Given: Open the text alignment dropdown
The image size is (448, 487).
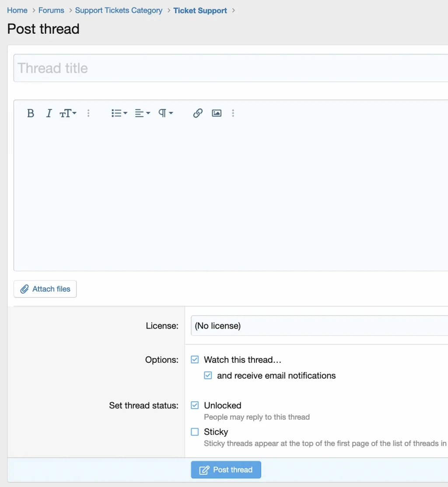Looking at the screenshot, I should pyautogui.click(x=143, y=113).
